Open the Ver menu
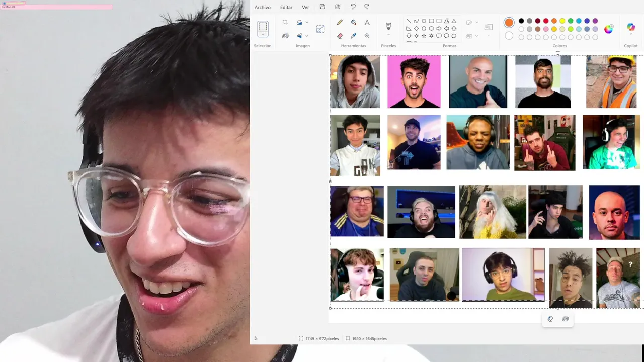The width and height of the screenshot is (644, 362). tap(305, 7)
